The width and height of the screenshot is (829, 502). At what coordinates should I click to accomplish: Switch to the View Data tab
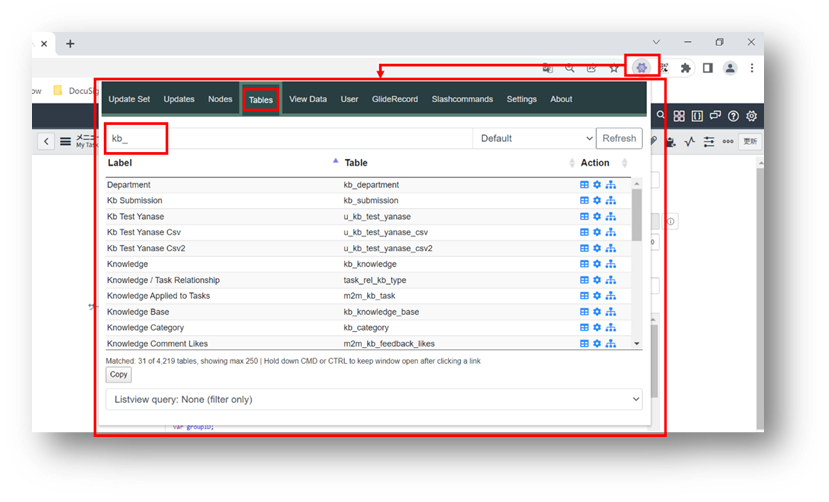[x=308, y=99]
